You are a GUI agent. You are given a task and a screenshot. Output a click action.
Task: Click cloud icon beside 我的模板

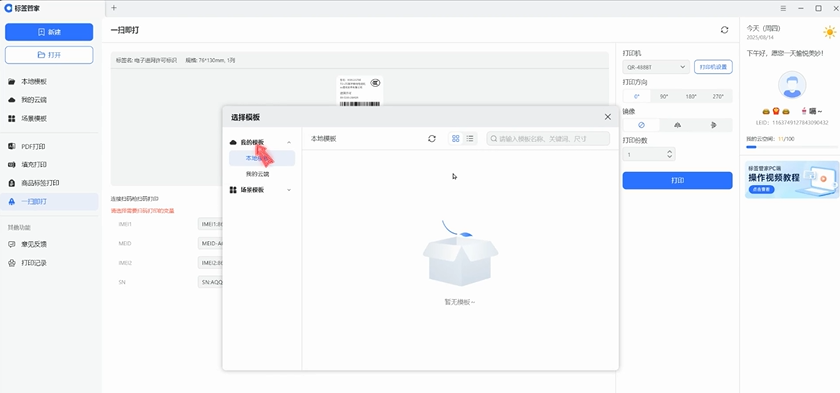point(233,142)
